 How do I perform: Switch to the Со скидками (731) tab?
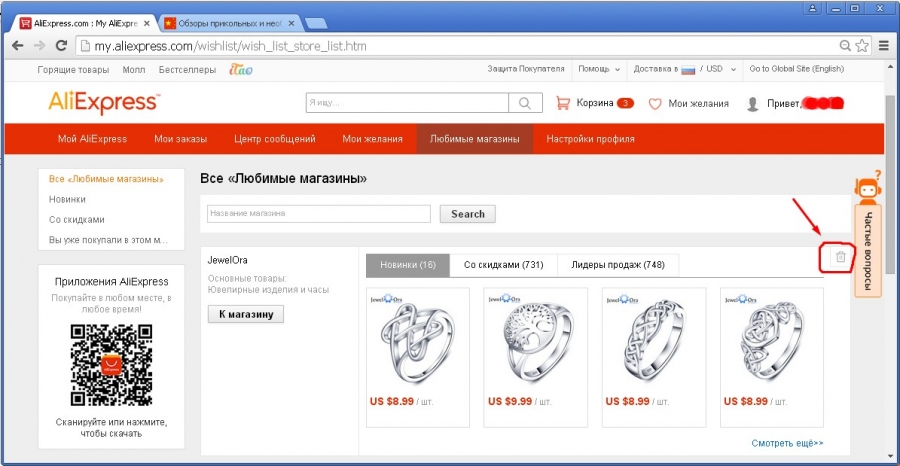coord(503,265)
